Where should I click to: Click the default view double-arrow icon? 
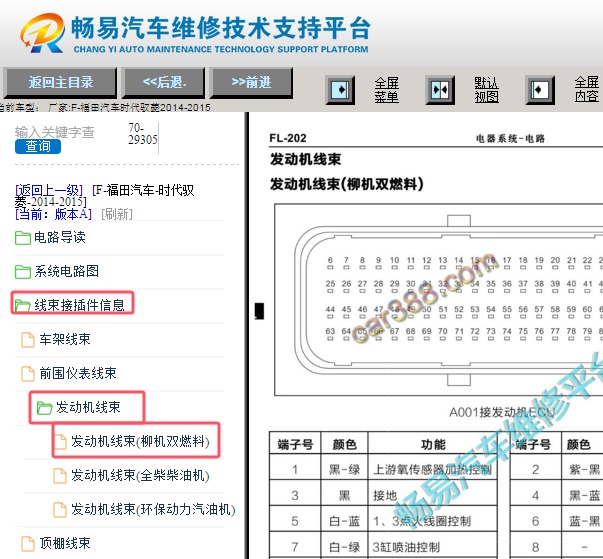[x=440, y=90]
